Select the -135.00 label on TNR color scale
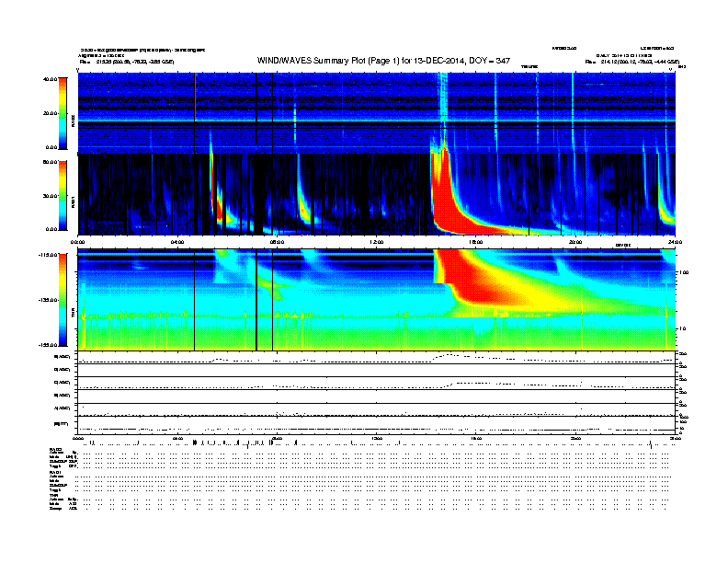Viewport: 728px width, 563px height. (48, 300)
